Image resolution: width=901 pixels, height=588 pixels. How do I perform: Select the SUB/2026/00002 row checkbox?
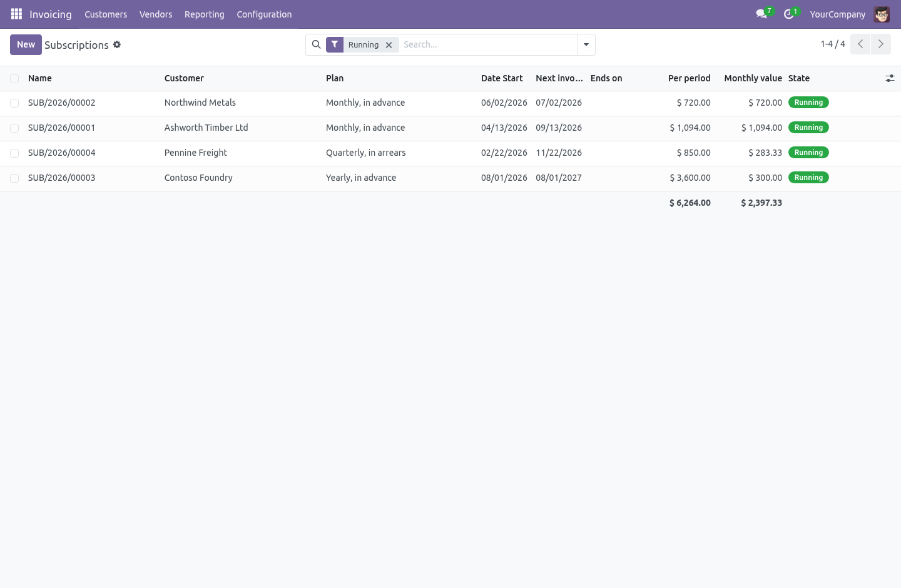(14, 103)
